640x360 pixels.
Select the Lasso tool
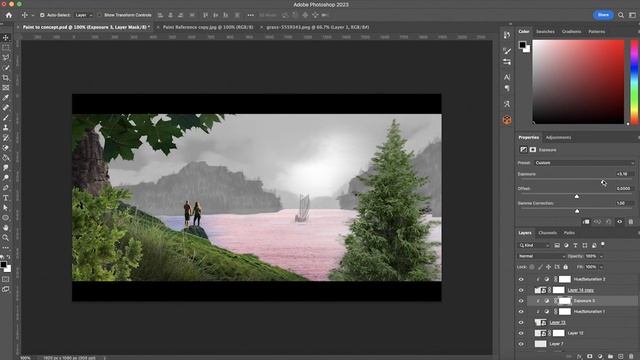tap(6, 58)
